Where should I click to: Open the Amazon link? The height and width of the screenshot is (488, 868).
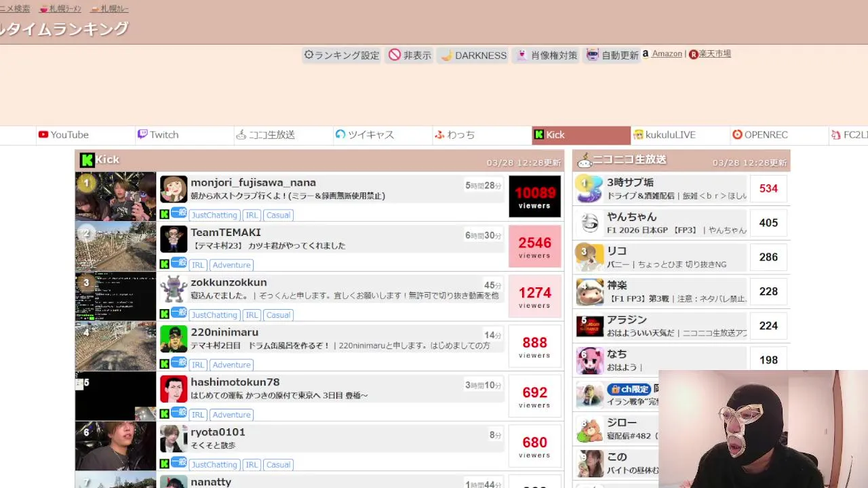click(x=667, y=54)
